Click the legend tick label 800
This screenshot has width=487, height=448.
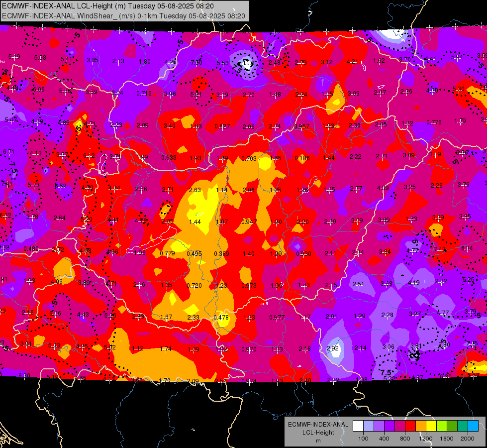[405, 439]
